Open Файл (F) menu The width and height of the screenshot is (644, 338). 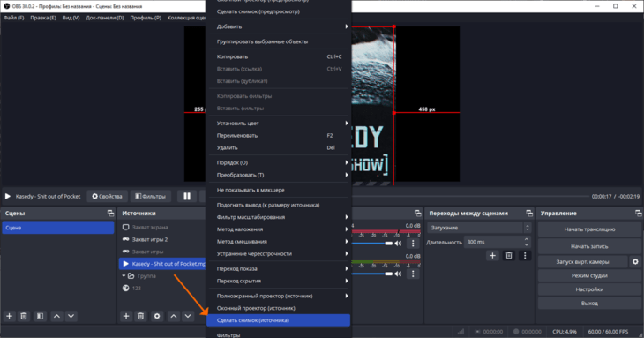(14, 18)
